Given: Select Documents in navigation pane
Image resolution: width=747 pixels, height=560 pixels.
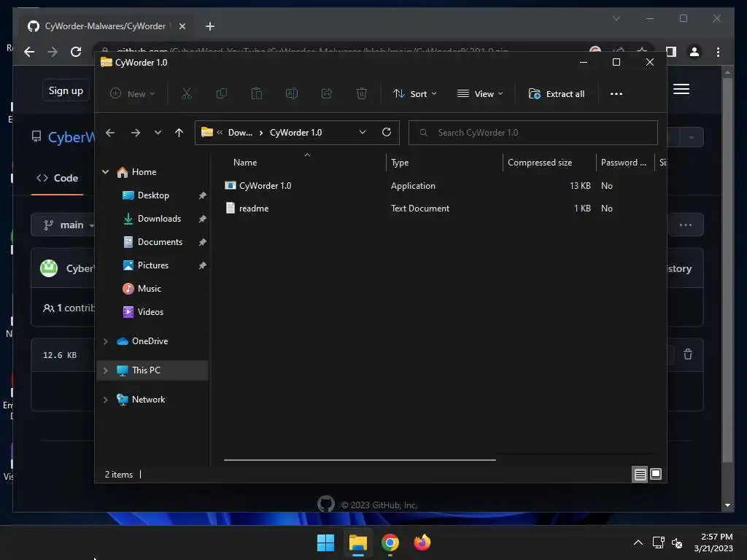Looking at the screenshot, I should pos(160,242).
